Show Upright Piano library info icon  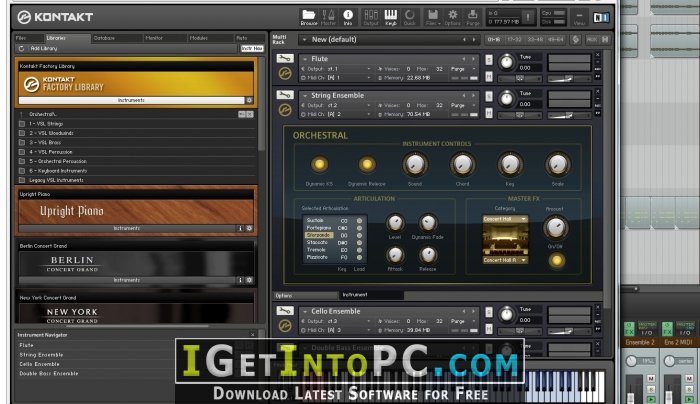[x=240, y=228]
